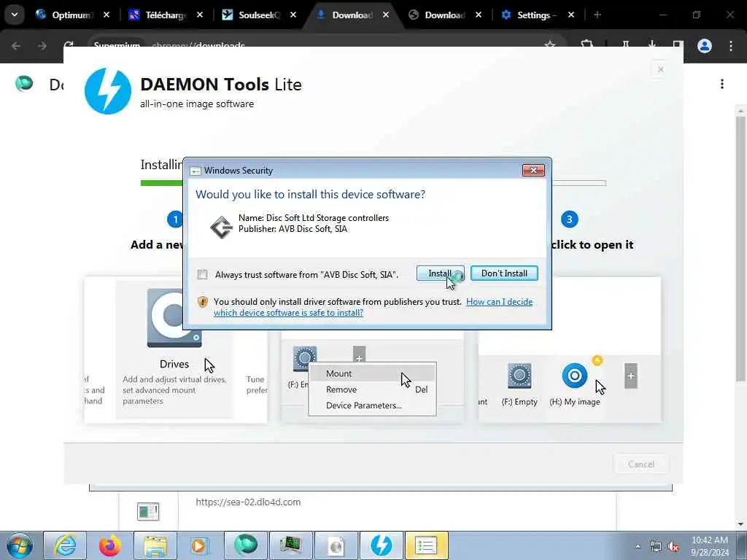Open the Windows Start menu
The height and width of the screenshot is (560, 747).
point(20,545)
